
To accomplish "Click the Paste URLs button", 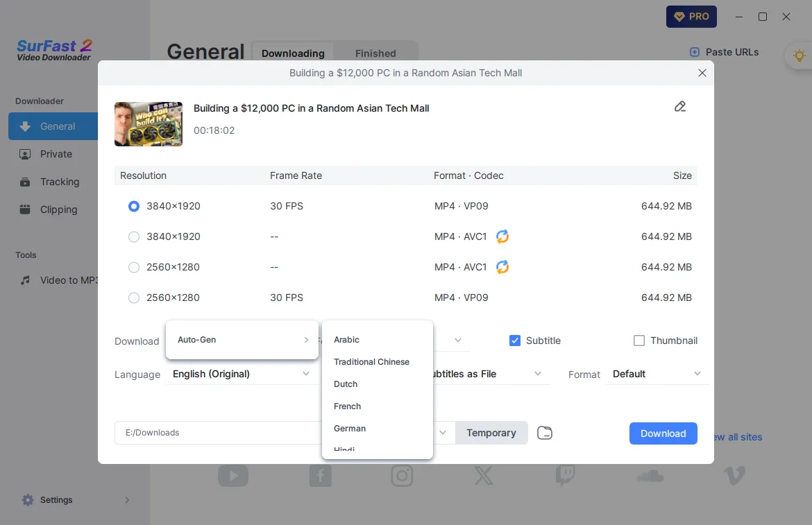I will (725, 52).
